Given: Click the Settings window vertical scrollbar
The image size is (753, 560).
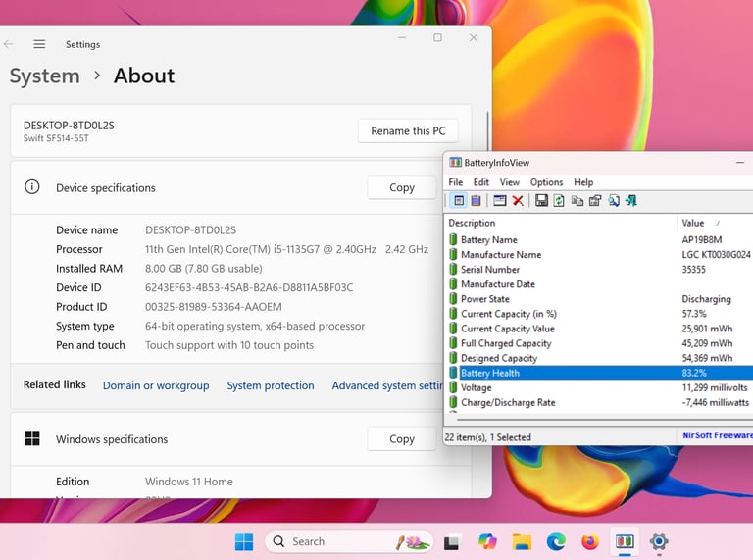Looking at the screenshot, I should (x=488, y=130).
